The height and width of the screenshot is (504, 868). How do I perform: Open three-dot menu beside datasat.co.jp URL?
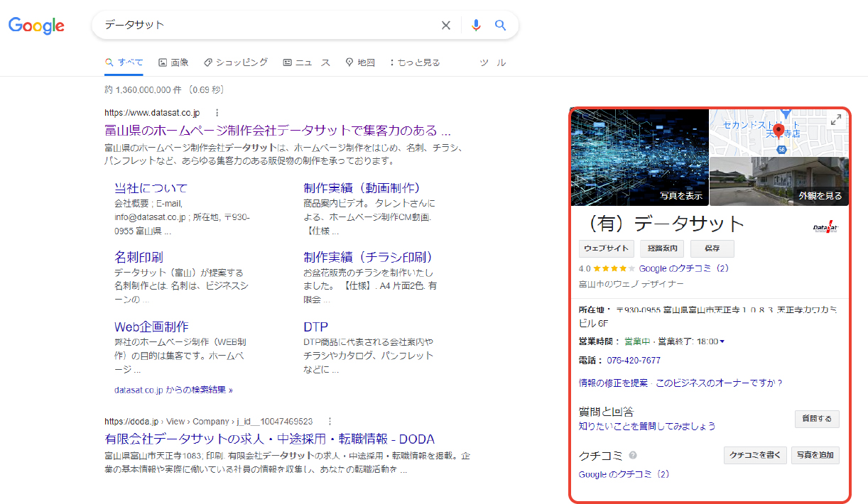217,113
